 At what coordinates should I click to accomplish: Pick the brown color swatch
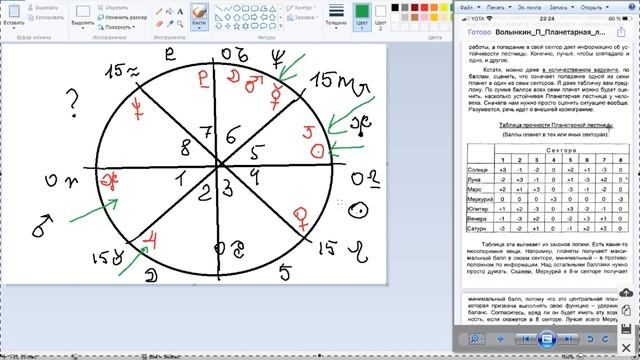415,18
